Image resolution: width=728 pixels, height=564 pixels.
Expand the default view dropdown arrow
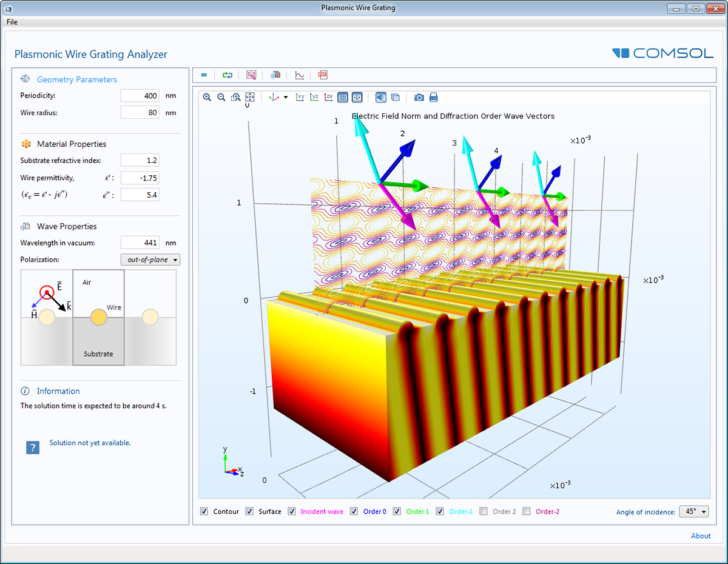[x=285, y=97]
